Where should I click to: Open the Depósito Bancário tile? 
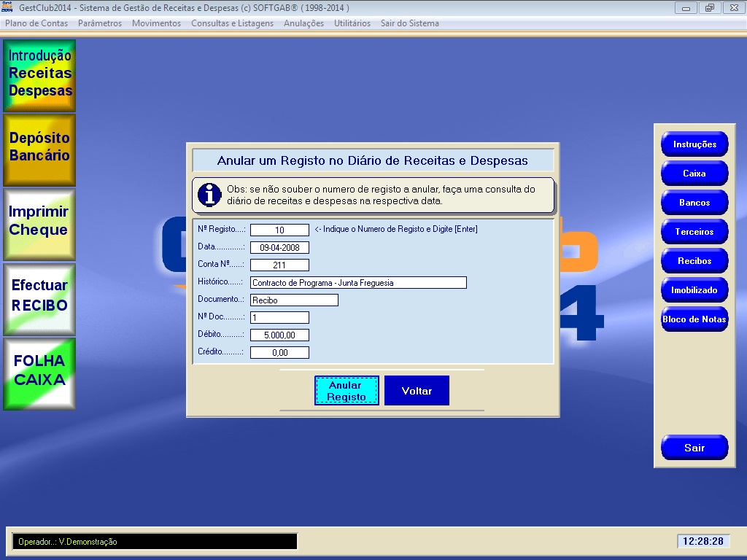39,149
